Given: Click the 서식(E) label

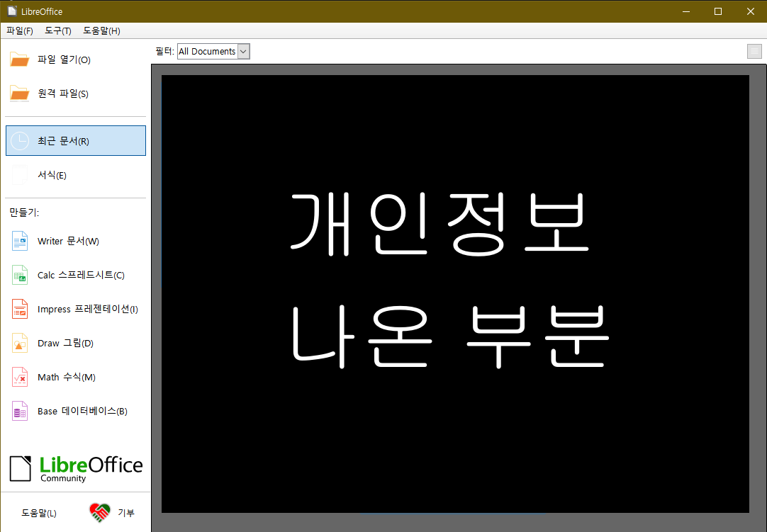Looking at the screenshot, I should coord(52,175).
